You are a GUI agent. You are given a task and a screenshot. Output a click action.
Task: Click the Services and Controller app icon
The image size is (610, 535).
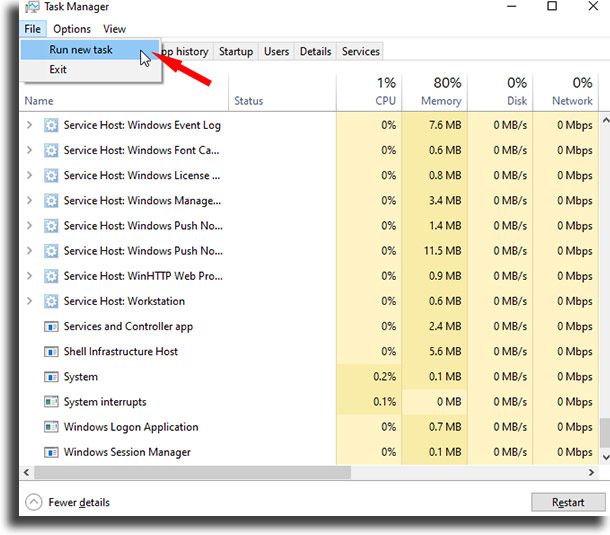coord(51,326)
